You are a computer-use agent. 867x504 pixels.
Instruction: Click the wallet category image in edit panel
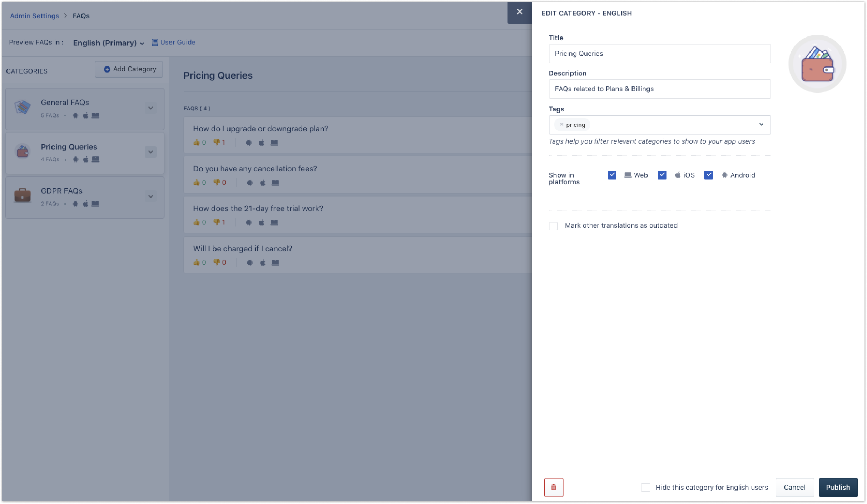(x=817, y=64)
